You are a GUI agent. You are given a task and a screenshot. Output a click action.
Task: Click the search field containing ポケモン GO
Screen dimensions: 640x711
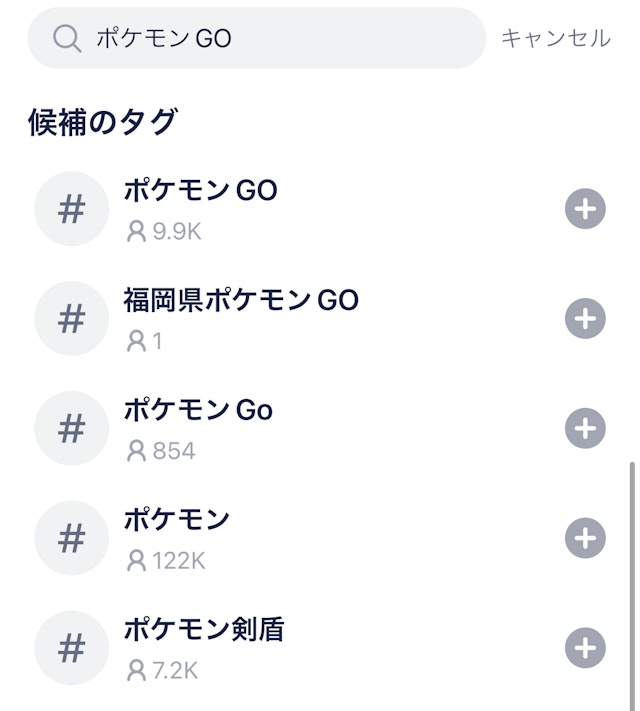point(280,39)
